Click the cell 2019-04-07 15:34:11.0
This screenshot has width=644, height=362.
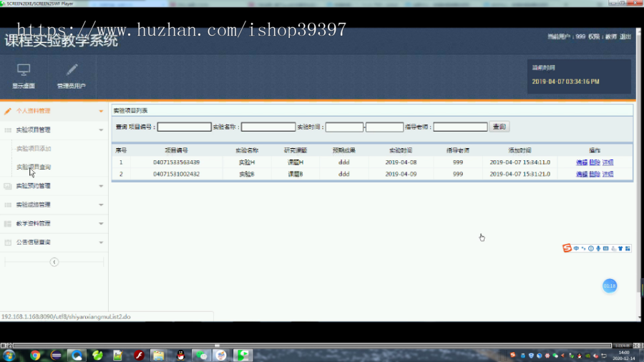click(x=520, y=162)
